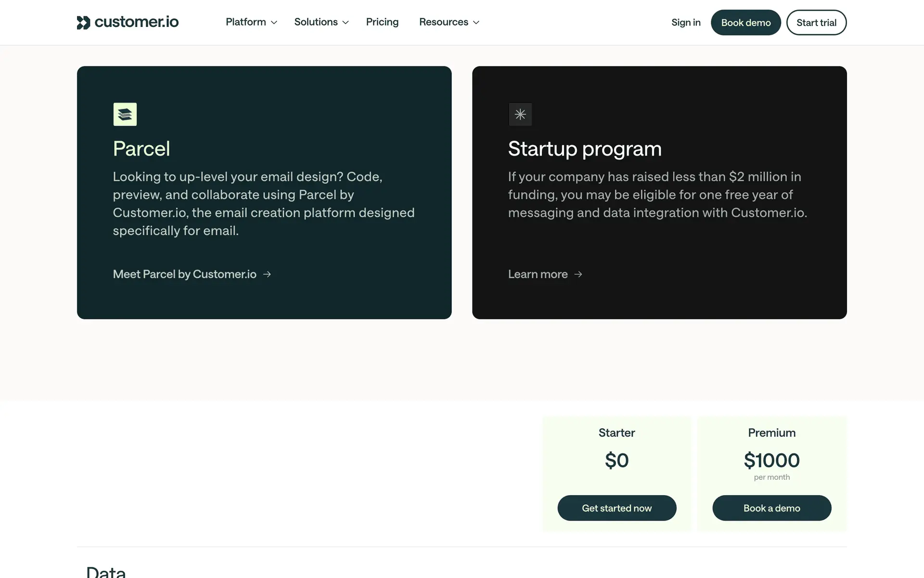Screen dimensions: 924x578
Task: Click the arrow after Meet Parcel by Customer.io
Action: coord(267,274)
